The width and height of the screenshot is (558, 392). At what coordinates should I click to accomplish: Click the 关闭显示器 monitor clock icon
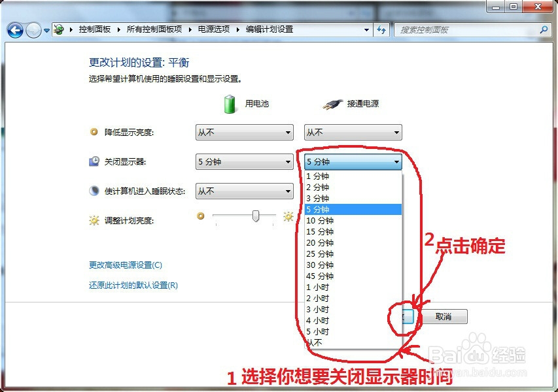[x=94, y=161]
